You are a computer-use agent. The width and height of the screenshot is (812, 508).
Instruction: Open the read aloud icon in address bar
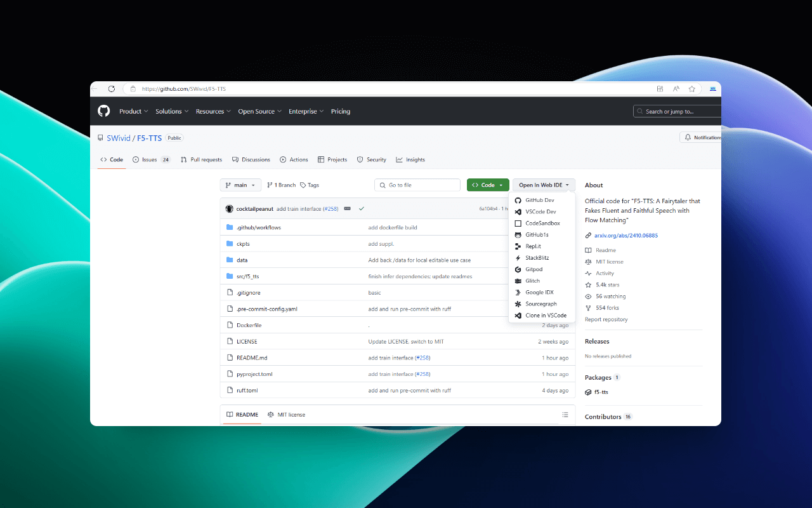pos(676,89)
